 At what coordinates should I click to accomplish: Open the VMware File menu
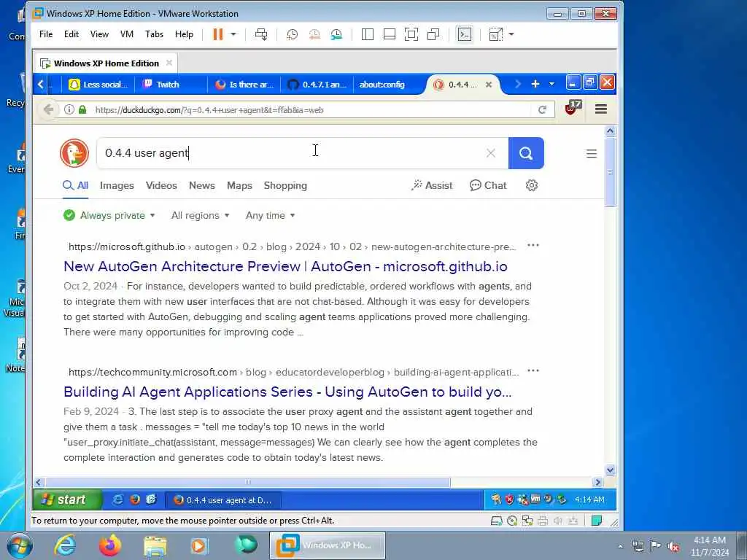coord(46,34)
